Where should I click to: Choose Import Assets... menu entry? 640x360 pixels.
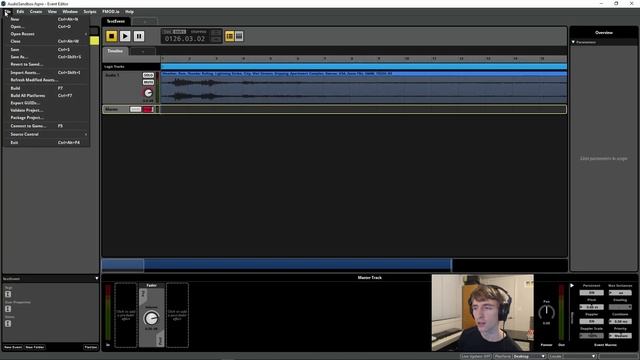[x=46, y=72]
